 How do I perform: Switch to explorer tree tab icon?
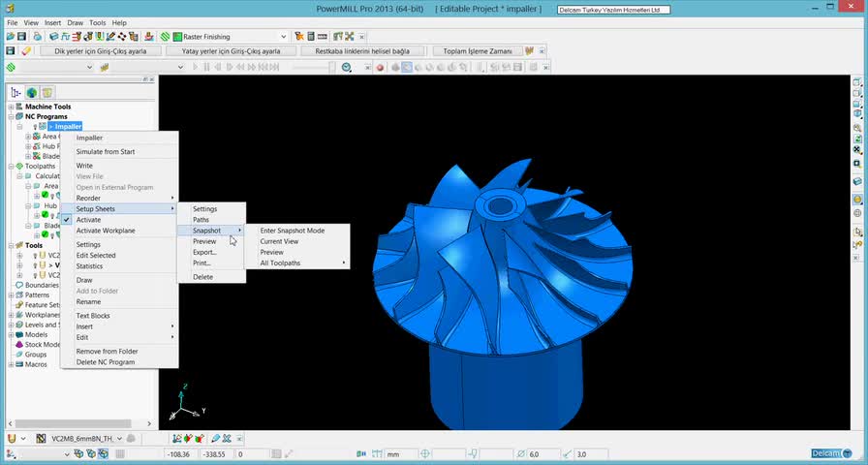[16, 92]
